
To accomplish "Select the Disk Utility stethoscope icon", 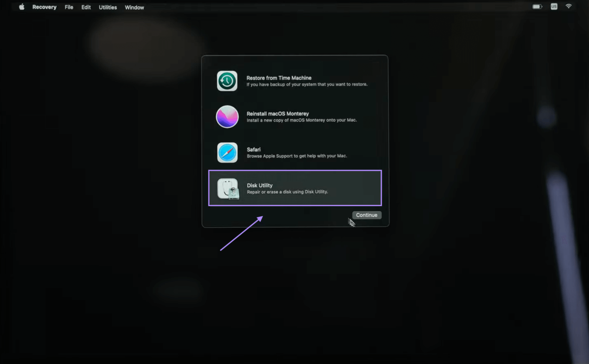I will pos(228,189).
